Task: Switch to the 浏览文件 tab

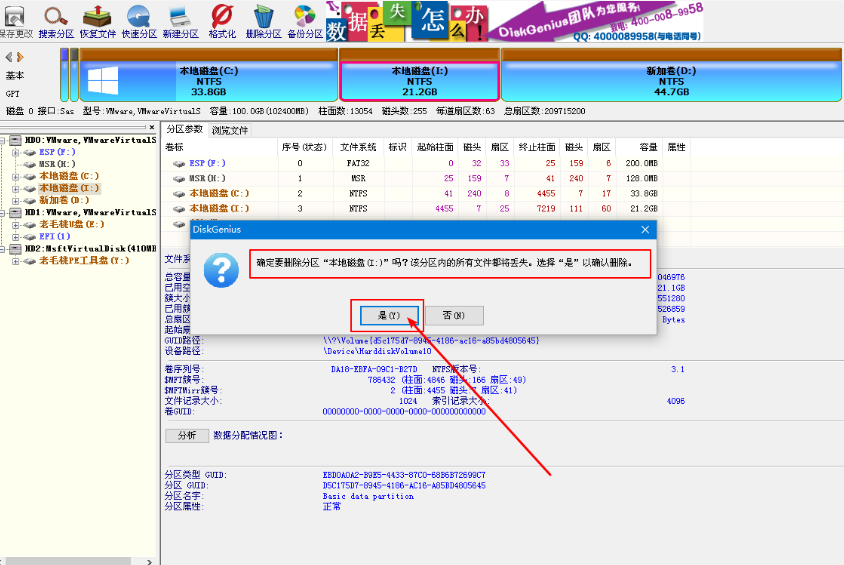Action: (x=230, y=130)
